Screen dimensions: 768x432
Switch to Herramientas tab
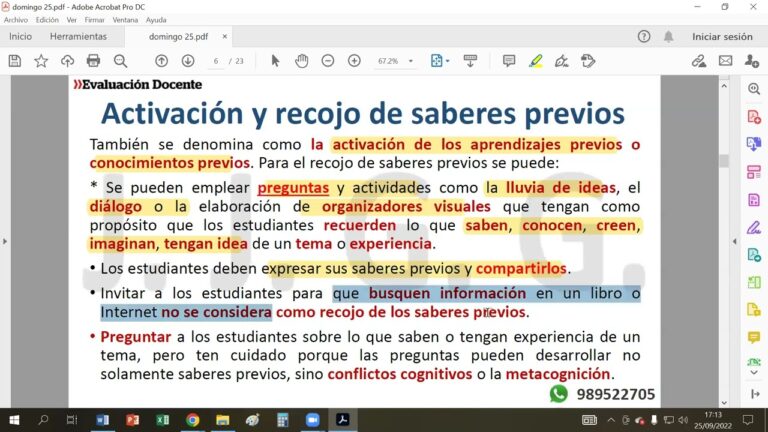click(x=78, y=36)
